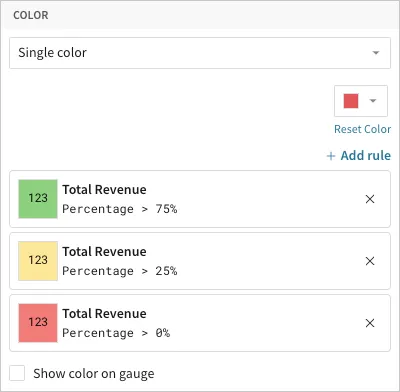Click the Reset Color link
Image resolution: width=400 pixels, height=392 pixels.
(x=362, y=129)
